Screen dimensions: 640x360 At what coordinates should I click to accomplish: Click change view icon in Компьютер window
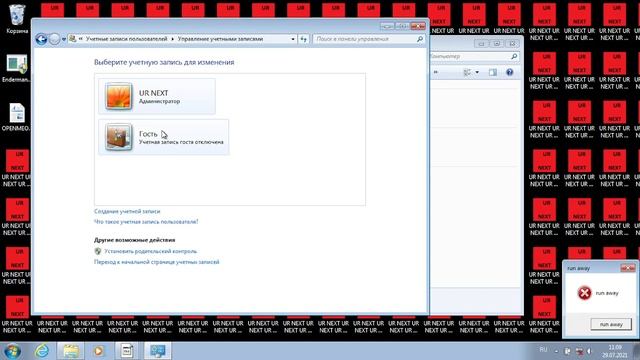point(467,72)
